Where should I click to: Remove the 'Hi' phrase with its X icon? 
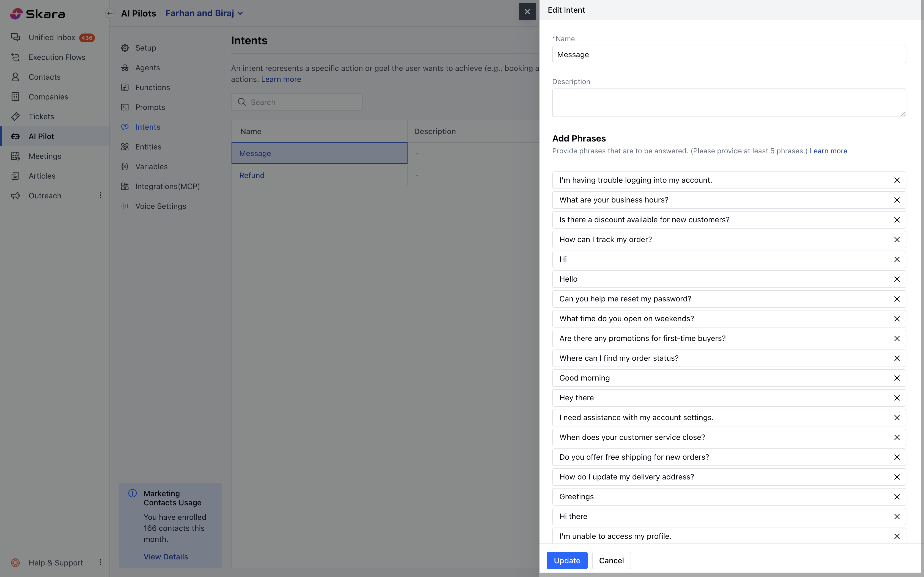point(897,259)
